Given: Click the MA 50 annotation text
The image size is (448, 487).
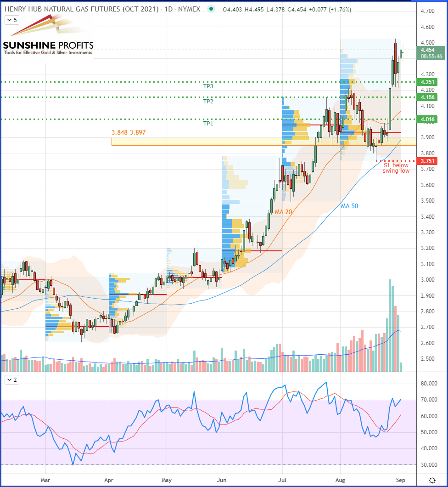Looking at the screenshot, I should click(349, 206).
